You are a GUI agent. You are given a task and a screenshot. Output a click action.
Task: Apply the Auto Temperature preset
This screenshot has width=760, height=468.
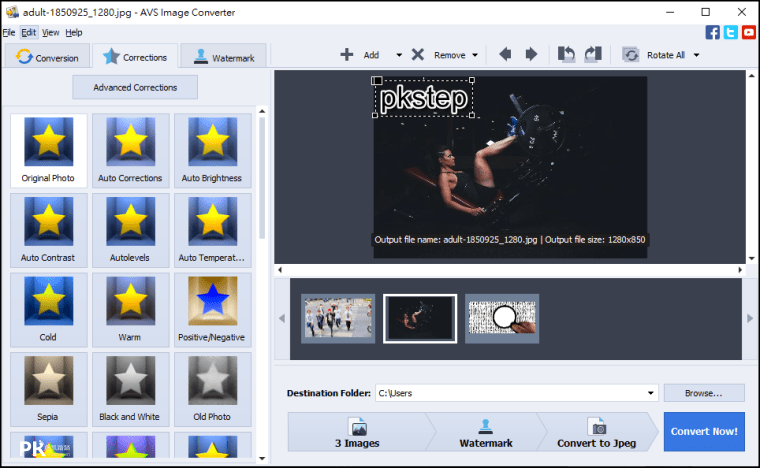pyautogui.click(x=212, y=230)
